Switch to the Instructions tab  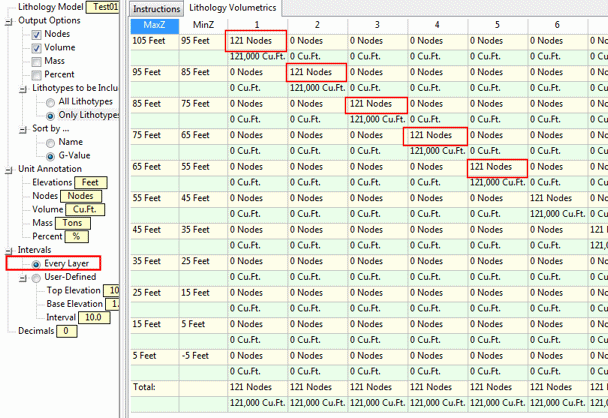[x=156, y=8]
